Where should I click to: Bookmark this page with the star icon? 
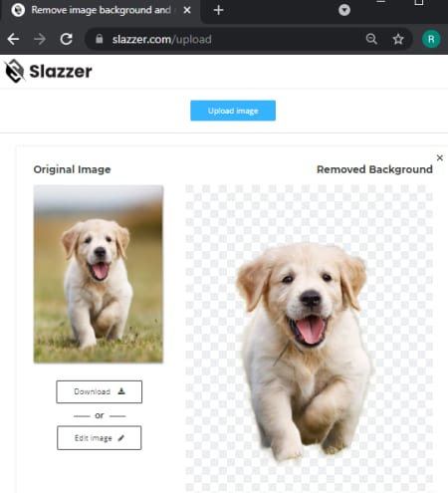tap(398, 39)
